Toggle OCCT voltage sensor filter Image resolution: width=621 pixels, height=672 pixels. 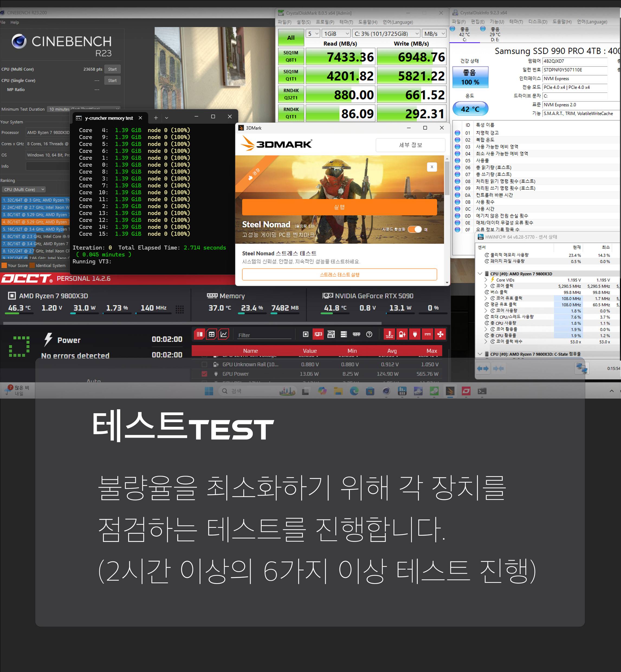pos(402,334)
